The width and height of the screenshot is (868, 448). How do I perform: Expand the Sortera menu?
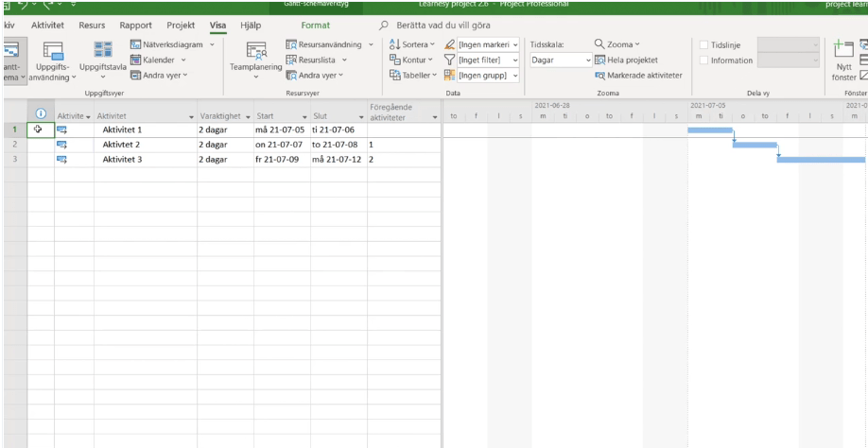tap(410, 45)
